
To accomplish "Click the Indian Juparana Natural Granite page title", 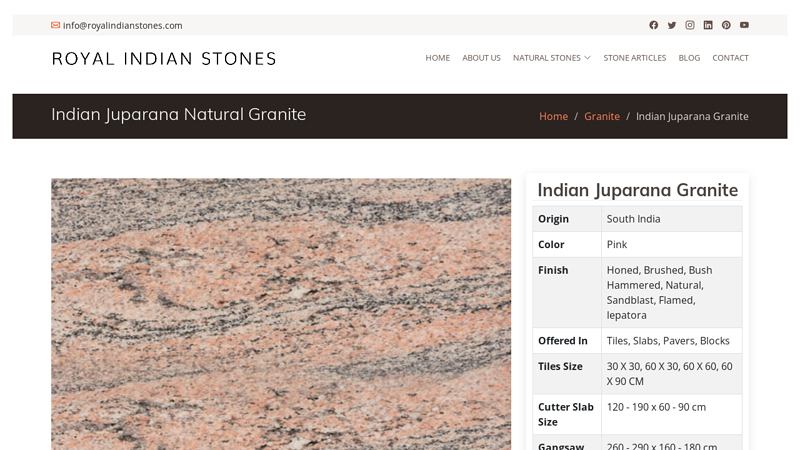I will pyautogui.click(x=179, y=114).
